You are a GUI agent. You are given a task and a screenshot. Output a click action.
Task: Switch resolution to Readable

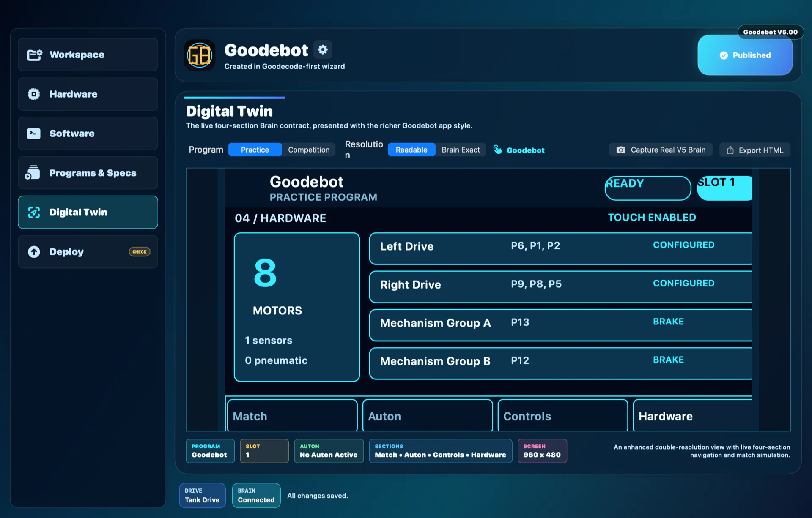411,150
